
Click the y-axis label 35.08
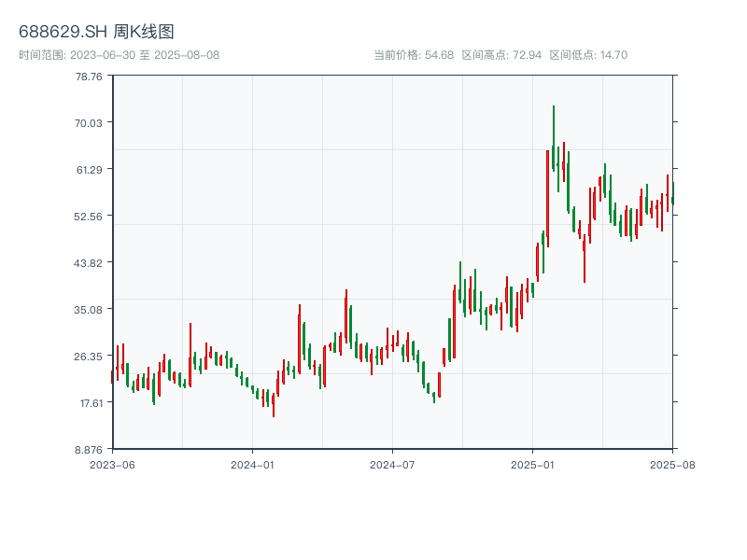tap(88, 310)
